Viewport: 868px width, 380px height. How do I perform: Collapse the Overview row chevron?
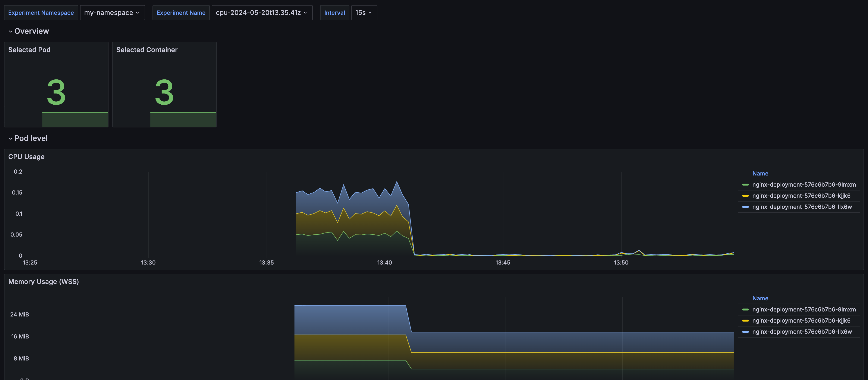point(10,31)
